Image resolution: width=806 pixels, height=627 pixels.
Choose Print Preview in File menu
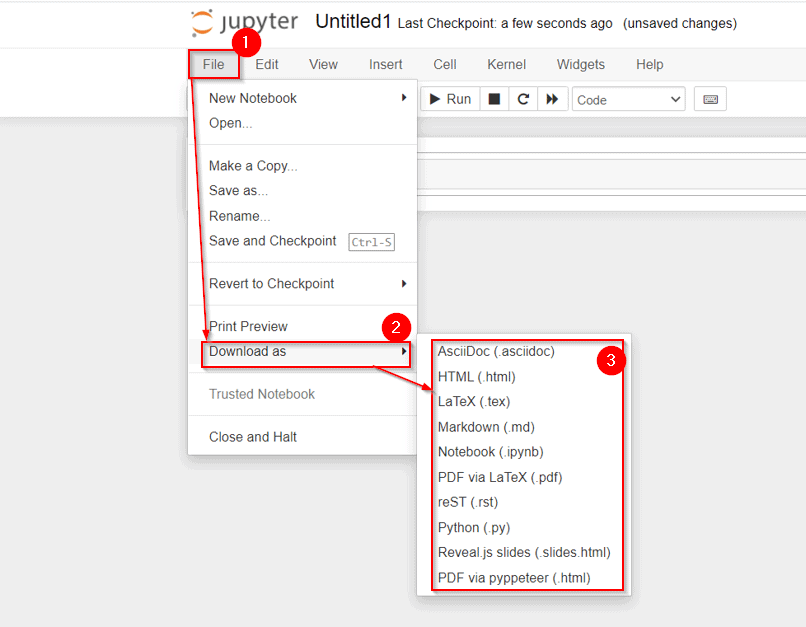pos(248,327)
